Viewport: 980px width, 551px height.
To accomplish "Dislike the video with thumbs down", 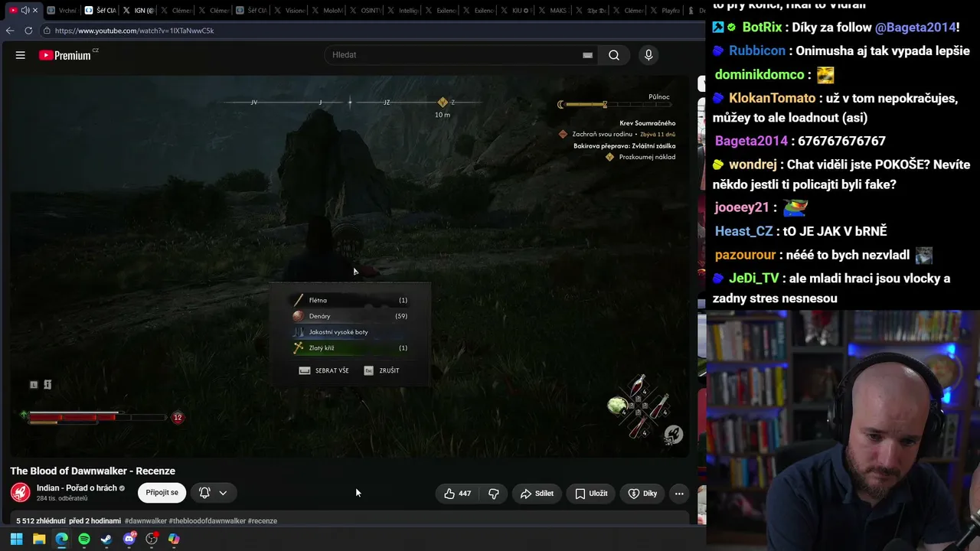I will tap(494, 494).
